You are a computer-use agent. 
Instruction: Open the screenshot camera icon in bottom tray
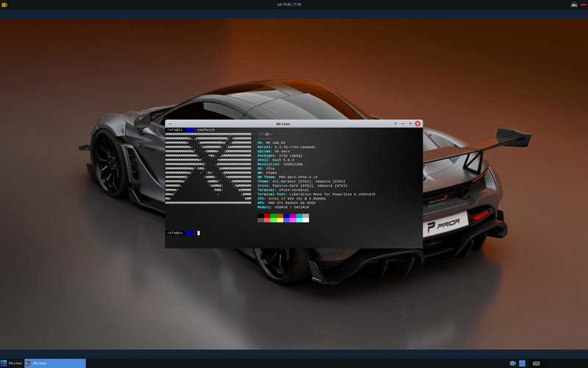(x=512, y=363)
